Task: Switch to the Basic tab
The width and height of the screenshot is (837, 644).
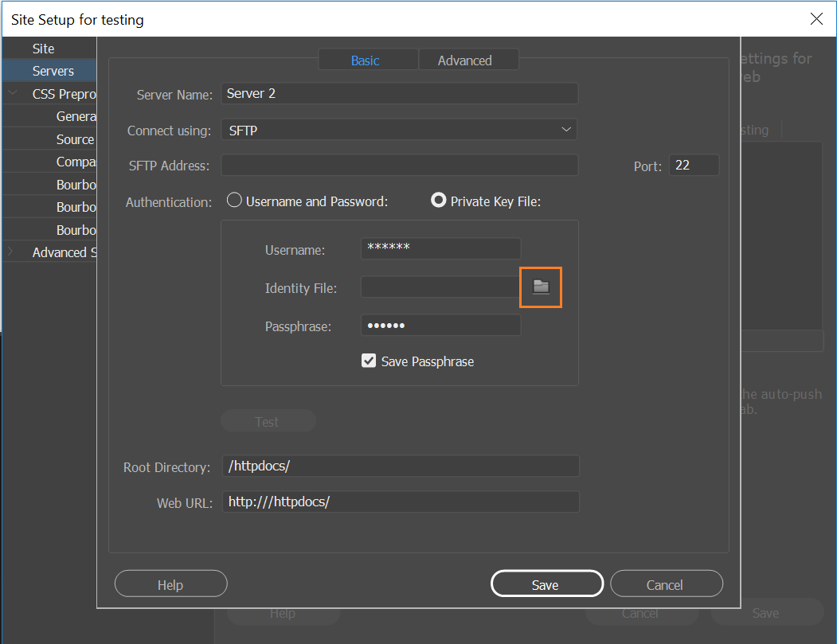Action: pos(366,60)
